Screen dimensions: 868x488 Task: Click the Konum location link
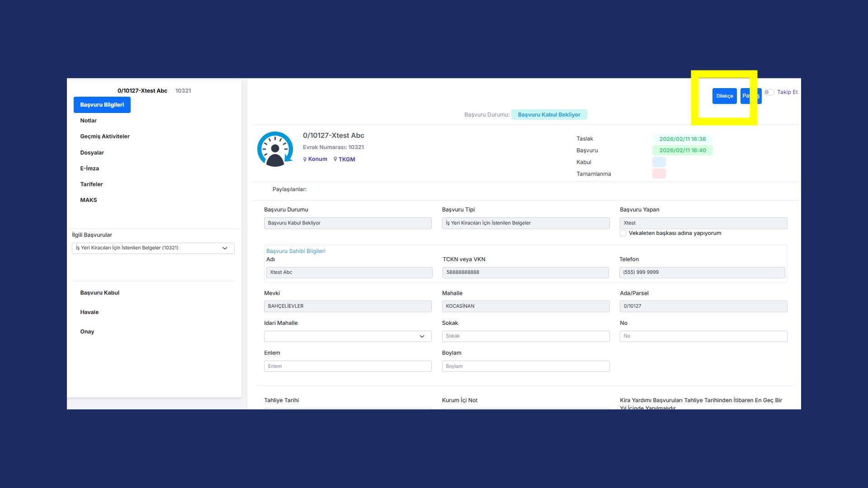(x=318, y=159)
